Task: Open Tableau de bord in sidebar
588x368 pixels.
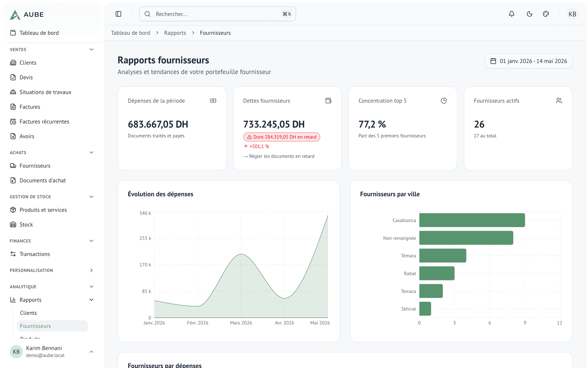Action: coord(52,33)
